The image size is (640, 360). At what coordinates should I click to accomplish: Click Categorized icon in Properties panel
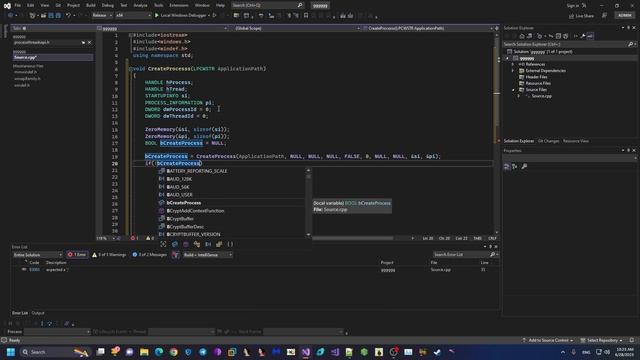[x=507, y=166]
